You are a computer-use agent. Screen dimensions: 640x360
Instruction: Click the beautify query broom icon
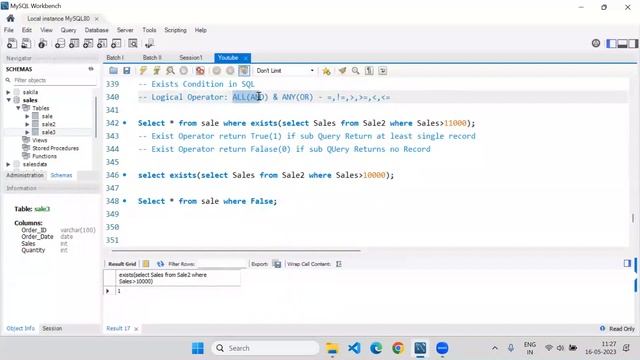click(x=342, y=71)
